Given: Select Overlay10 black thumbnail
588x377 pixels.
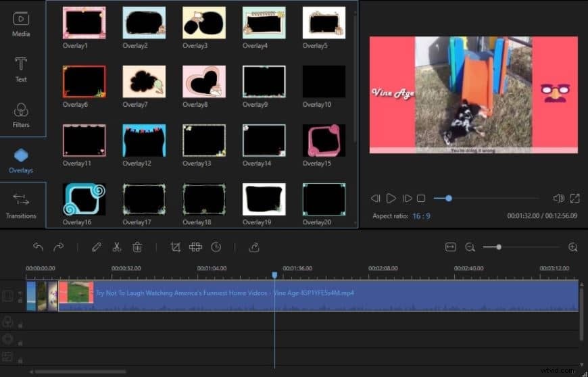Looking at the screenshot, I should (324, 81).
